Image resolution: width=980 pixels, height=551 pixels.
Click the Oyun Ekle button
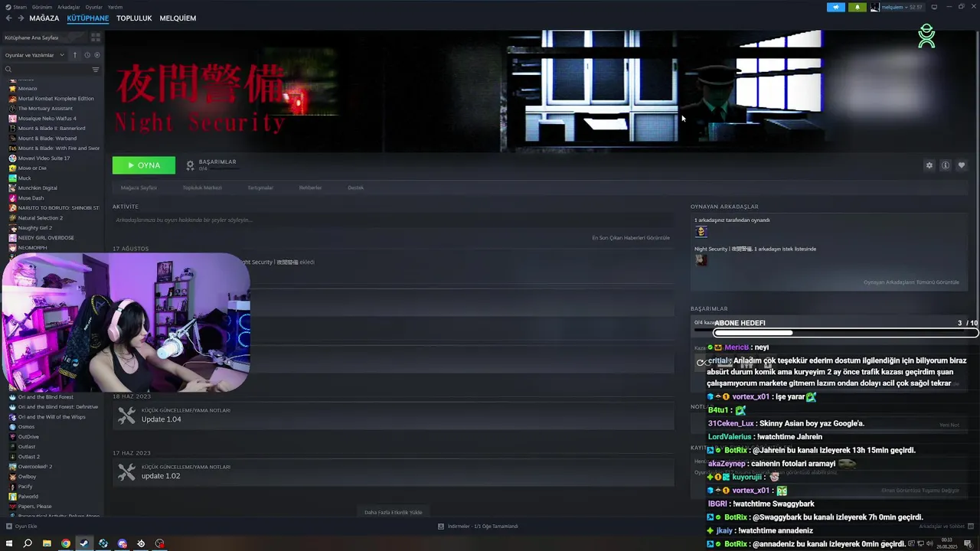pos(21,527)
